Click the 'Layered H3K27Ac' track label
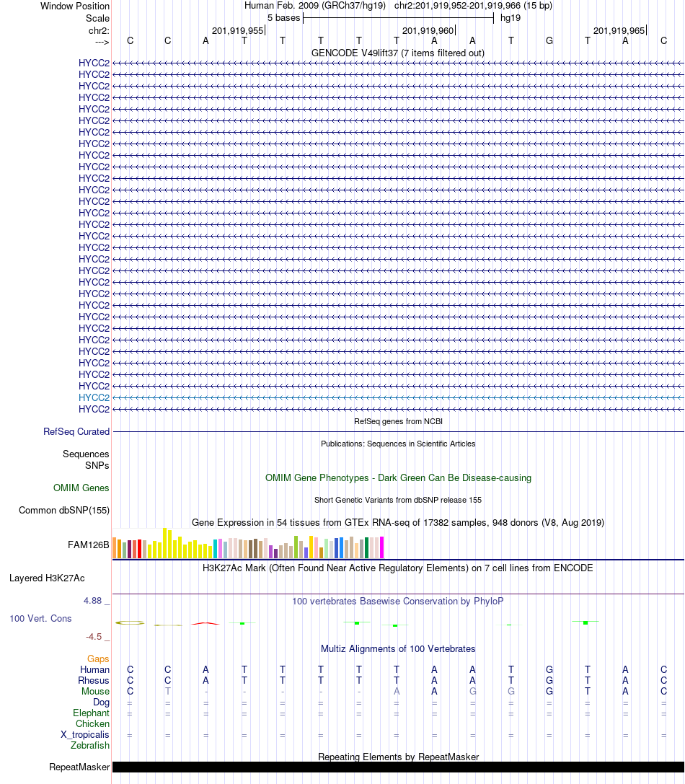 pyautogui.click(x=47, y=578)
